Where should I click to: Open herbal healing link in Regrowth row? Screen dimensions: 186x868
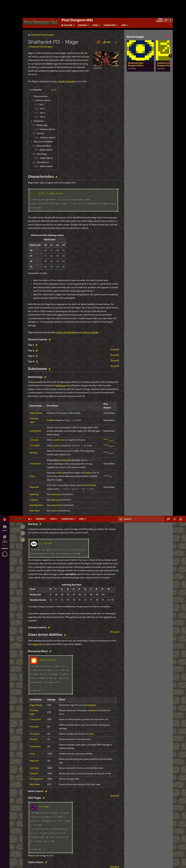point(89,485)
